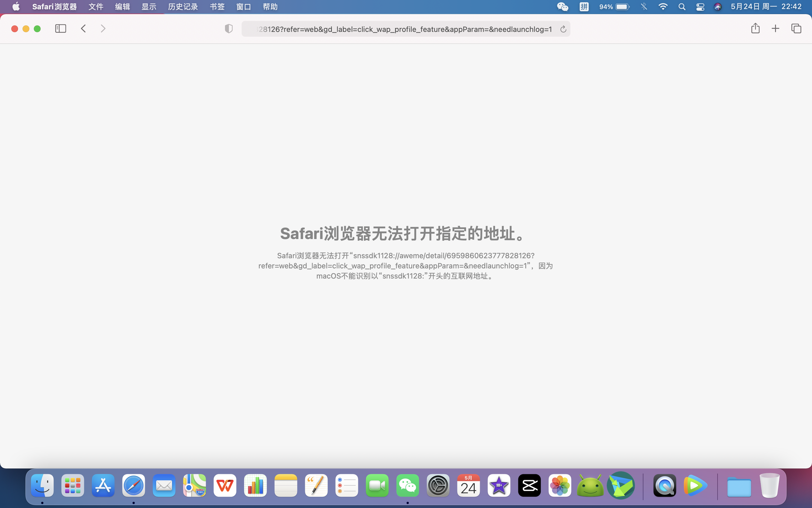Launch WPS Office from the Dock
Viewport: 812px width, 508px height.
[x=225, y=485]
